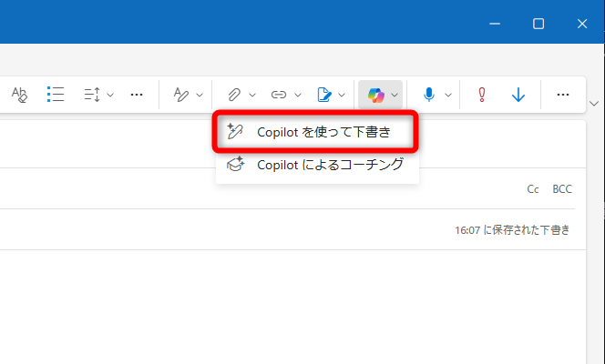Image resolution: width=605 pixels, height=364 pixels.
Task: Open the signature dropdown arrow
Action: tap(342, 95)
